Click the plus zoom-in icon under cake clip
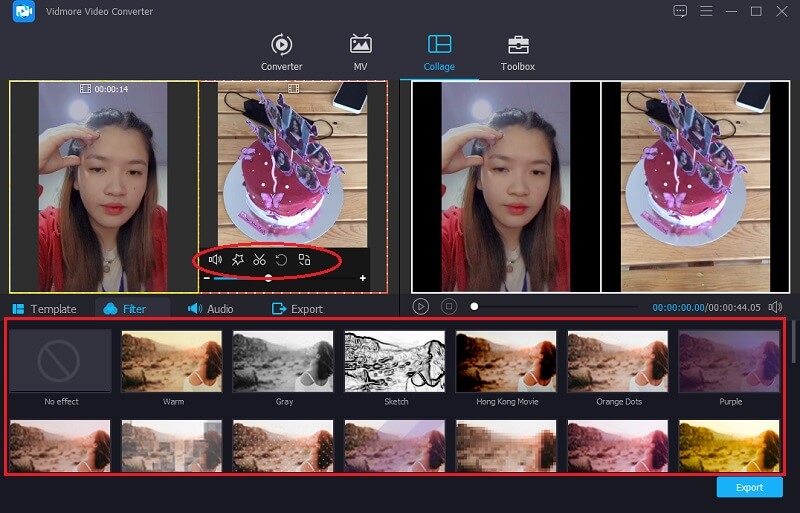Viewport: 800px width, 513px height. [x=363, y=278]
